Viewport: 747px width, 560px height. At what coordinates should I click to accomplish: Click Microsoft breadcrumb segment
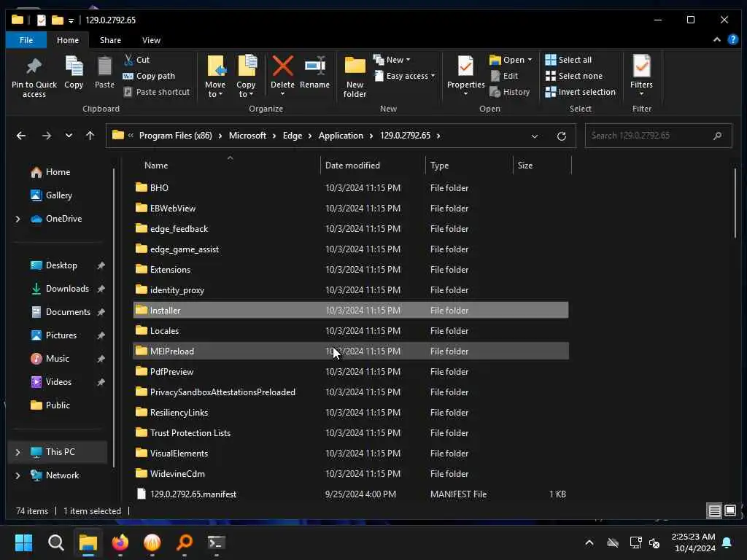click(247, 136)
